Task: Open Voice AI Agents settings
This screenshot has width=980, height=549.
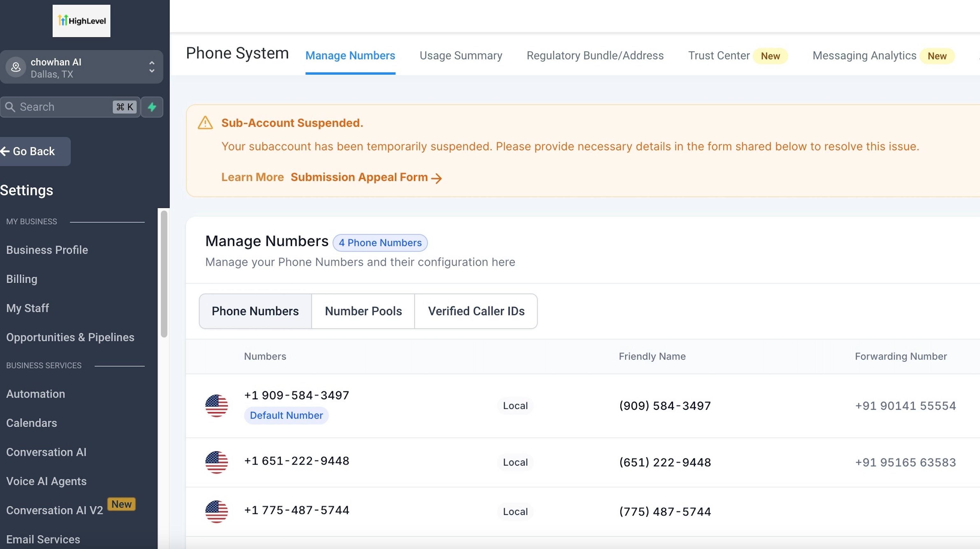Action: pyautogui.click(x=46, y=481)
